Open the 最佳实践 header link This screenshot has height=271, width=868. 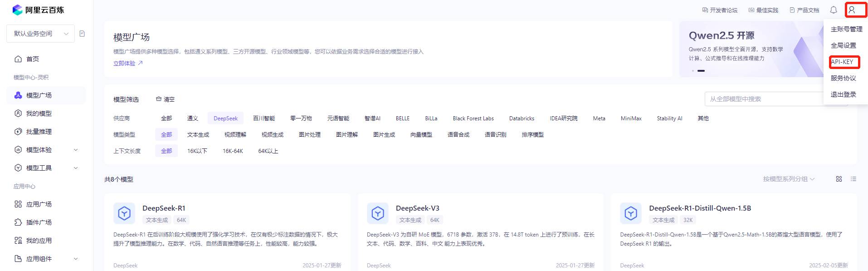(763, 10)
